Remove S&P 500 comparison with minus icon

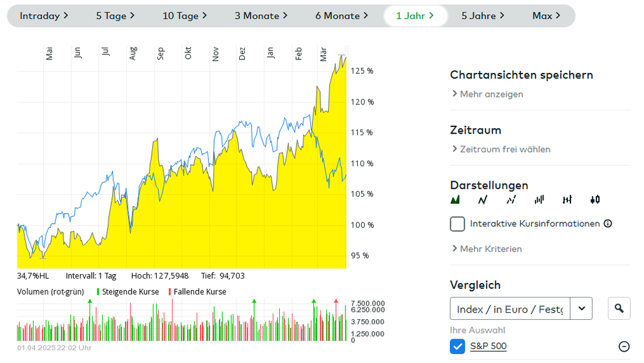[x=624, y=347]
